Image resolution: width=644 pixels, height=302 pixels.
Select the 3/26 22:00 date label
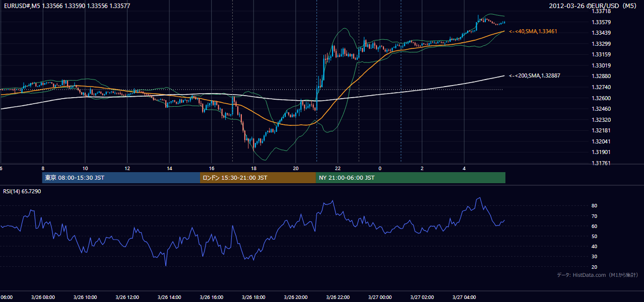pos(338,297)
